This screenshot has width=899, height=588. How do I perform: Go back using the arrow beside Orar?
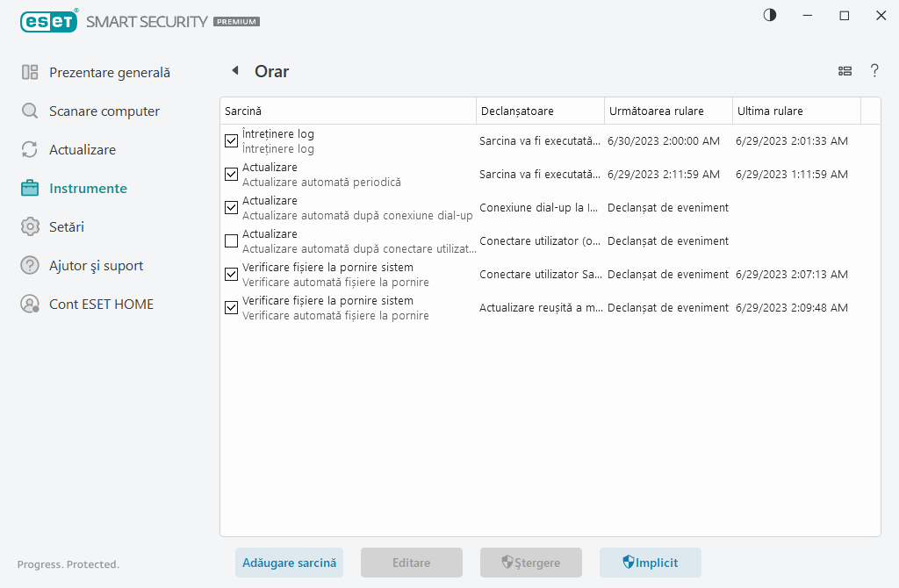[x=234, y=71]
